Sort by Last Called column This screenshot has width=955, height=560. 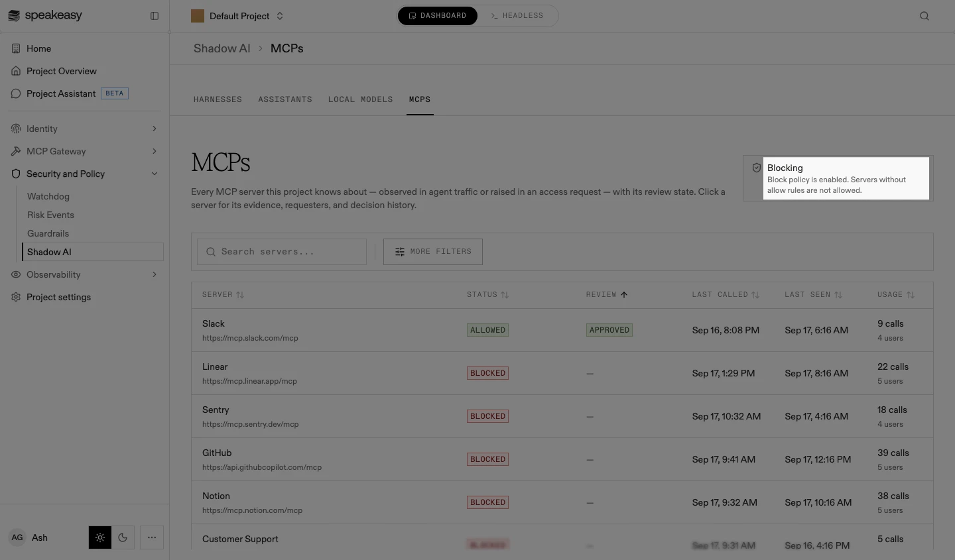click(726, 295)
